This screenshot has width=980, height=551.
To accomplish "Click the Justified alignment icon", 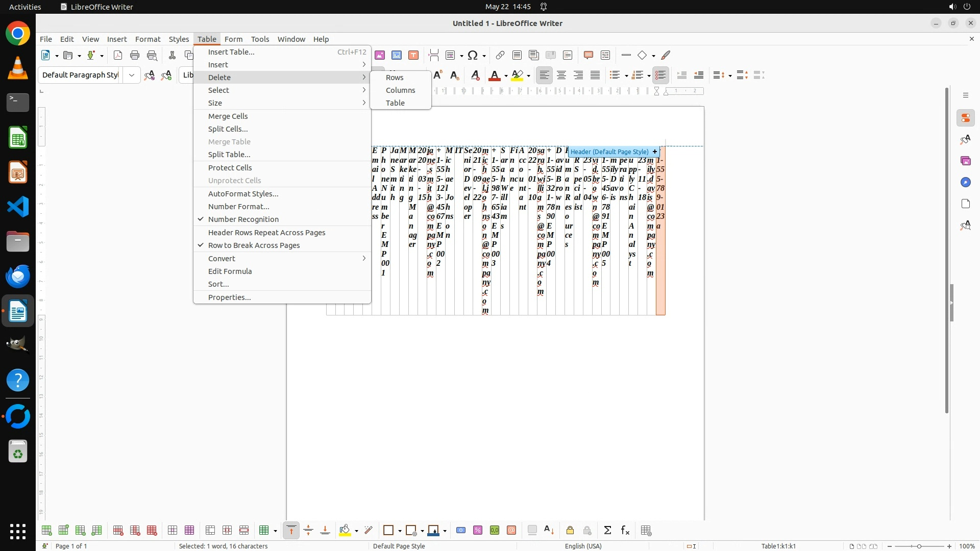I will [595, 75].
